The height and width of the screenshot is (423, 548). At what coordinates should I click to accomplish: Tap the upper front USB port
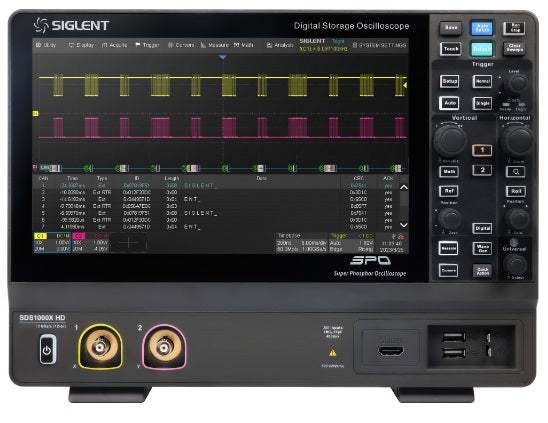453,337
